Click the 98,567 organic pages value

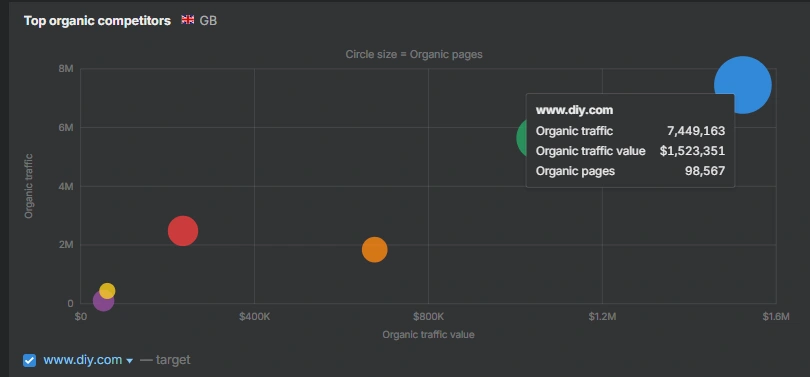tap(705, 171)
